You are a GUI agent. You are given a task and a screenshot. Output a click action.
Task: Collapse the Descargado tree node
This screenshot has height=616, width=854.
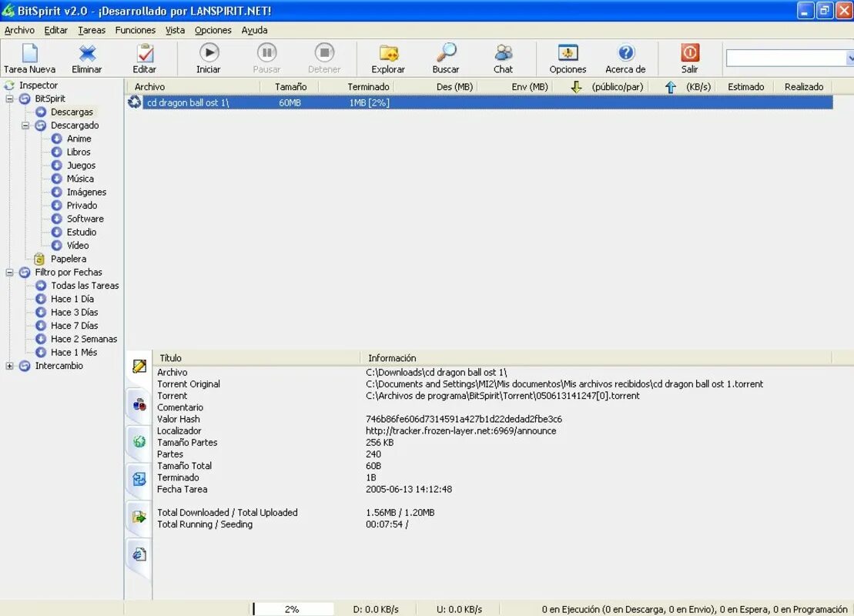coord(25,126)
